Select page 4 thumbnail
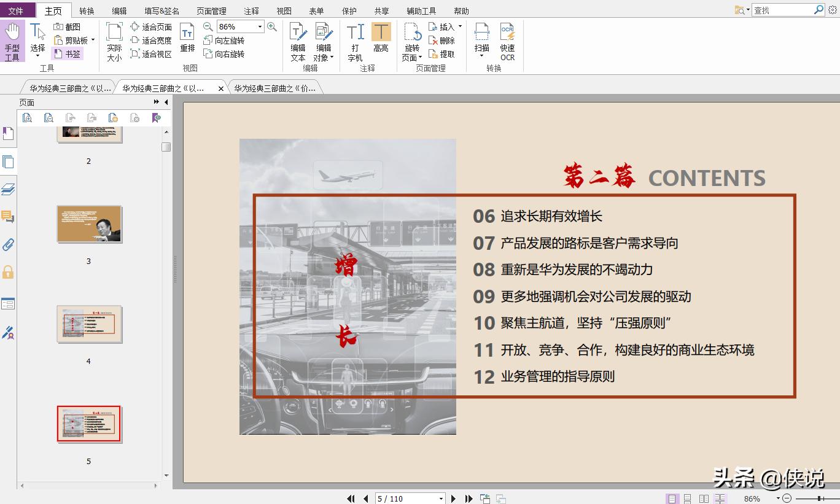This screenshot has width=840, height=504. coord(89,324)
